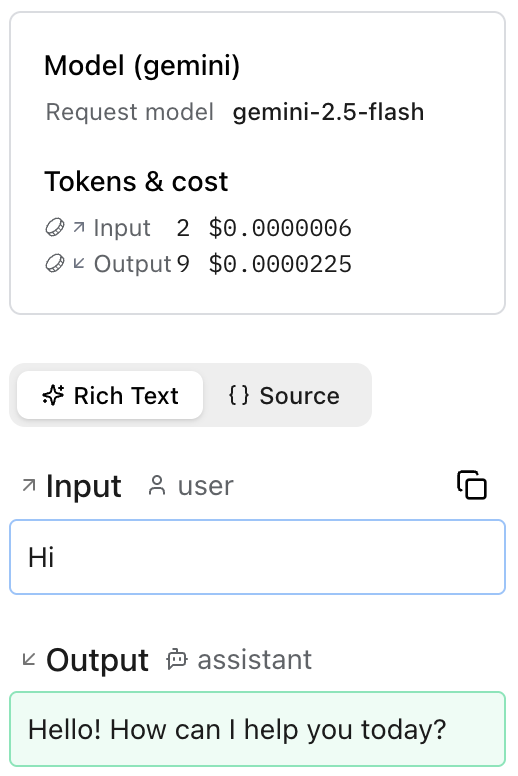The height and width of the screenshot is (776, 518).
Task: Click the Request model label
Action: 130,112
